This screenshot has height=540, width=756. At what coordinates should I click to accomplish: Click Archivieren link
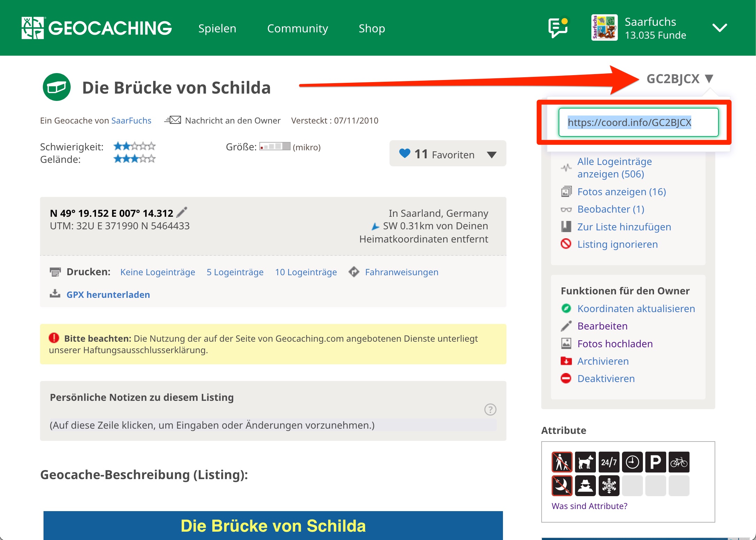pos(603,361)
